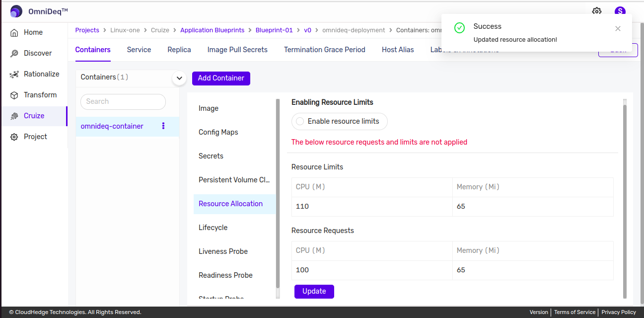
Task: Click the green success checkmark icon
Action: coord(459,28)
